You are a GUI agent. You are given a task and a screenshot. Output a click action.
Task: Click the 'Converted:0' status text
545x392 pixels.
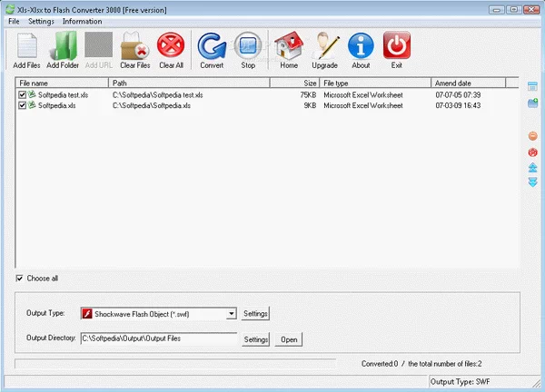coord(379,364)
